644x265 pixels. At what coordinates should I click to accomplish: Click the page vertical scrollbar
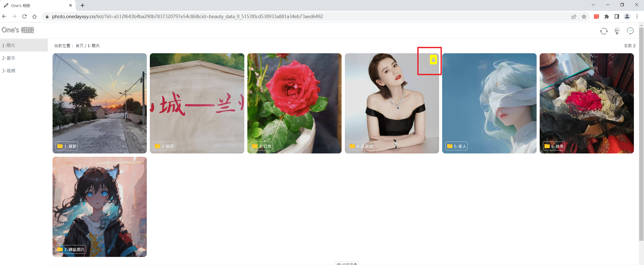641,134
